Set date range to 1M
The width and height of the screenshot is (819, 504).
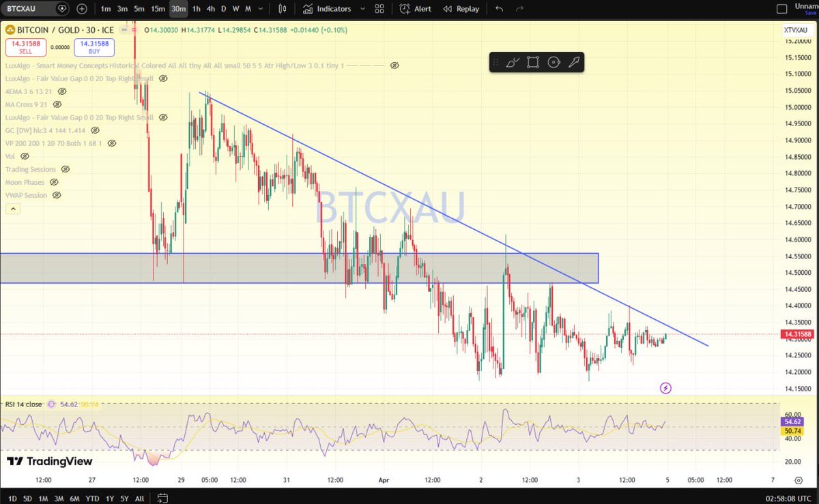[x=43, y=499]
